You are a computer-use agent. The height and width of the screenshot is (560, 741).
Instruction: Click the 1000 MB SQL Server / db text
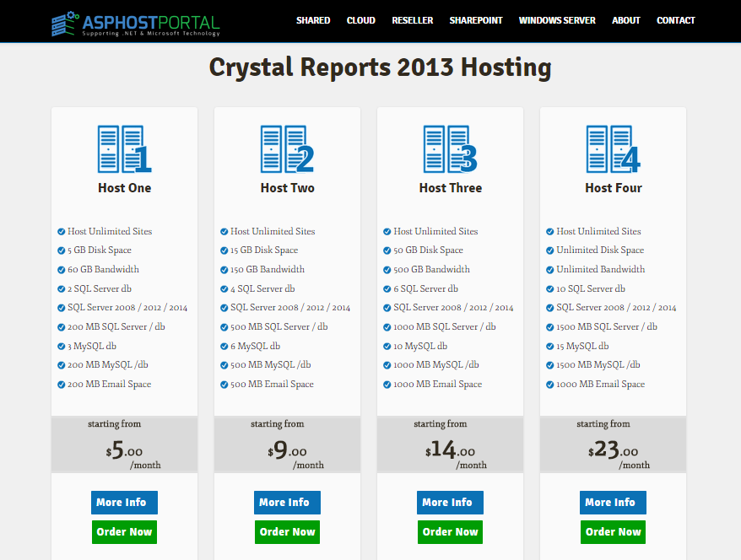(x=445, y=326)
